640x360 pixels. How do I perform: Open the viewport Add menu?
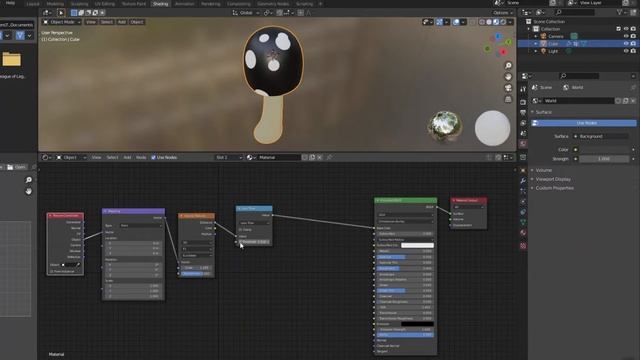122,22
